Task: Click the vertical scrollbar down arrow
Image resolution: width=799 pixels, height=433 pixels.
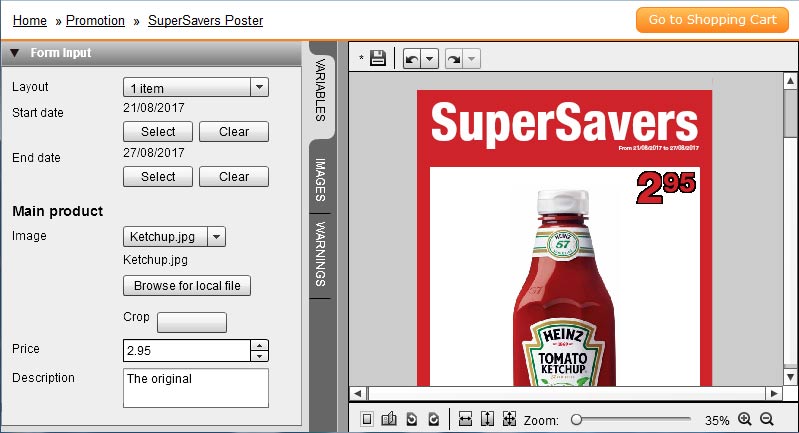Action: (790, 377)
